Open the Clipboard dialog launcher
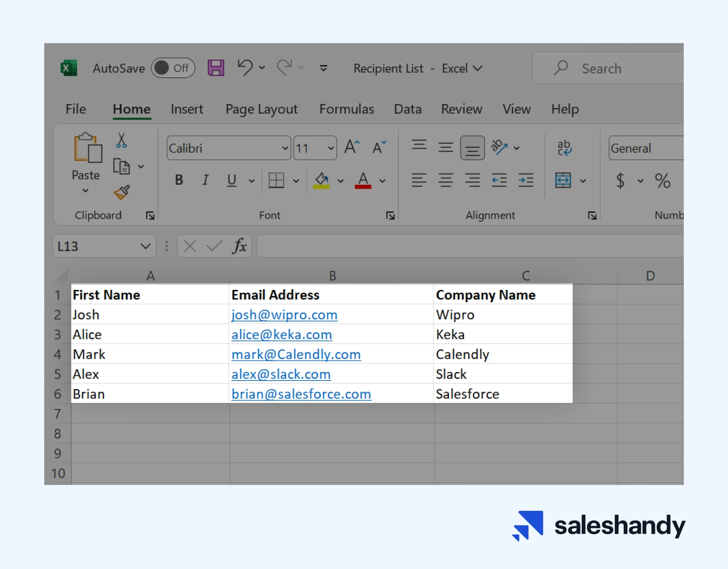Image resolution: width=728 pixels, height=569 pixels. pos(150,216)
